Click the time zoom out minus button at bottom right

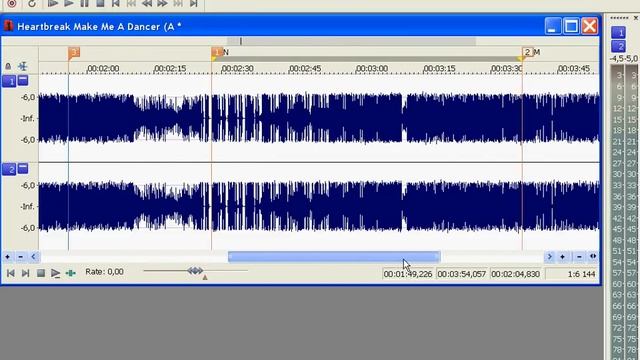click(x=579, y=257)
